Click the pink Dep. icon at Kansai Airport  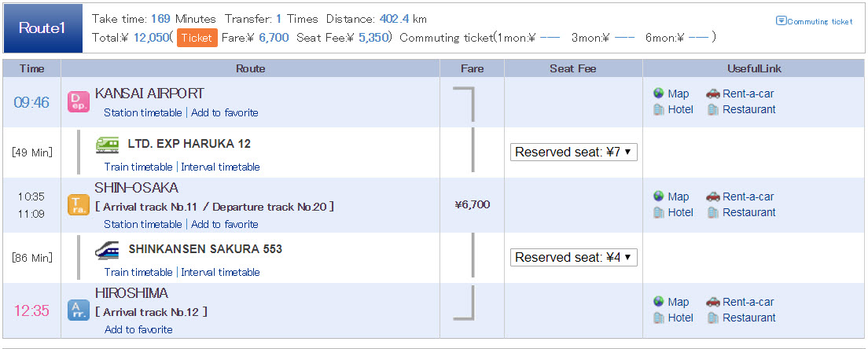tap(78, 102)
